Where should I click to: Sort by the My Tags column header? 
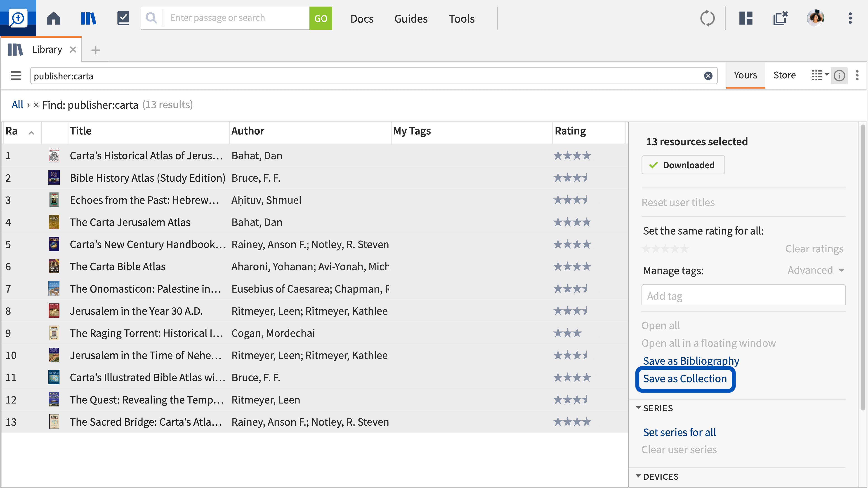[x=472, y=131]
